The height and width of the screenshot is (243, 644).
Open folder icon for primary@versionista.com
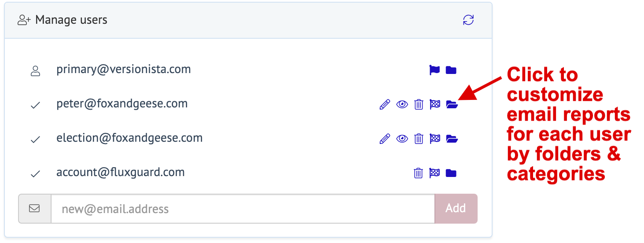point(451,70)
